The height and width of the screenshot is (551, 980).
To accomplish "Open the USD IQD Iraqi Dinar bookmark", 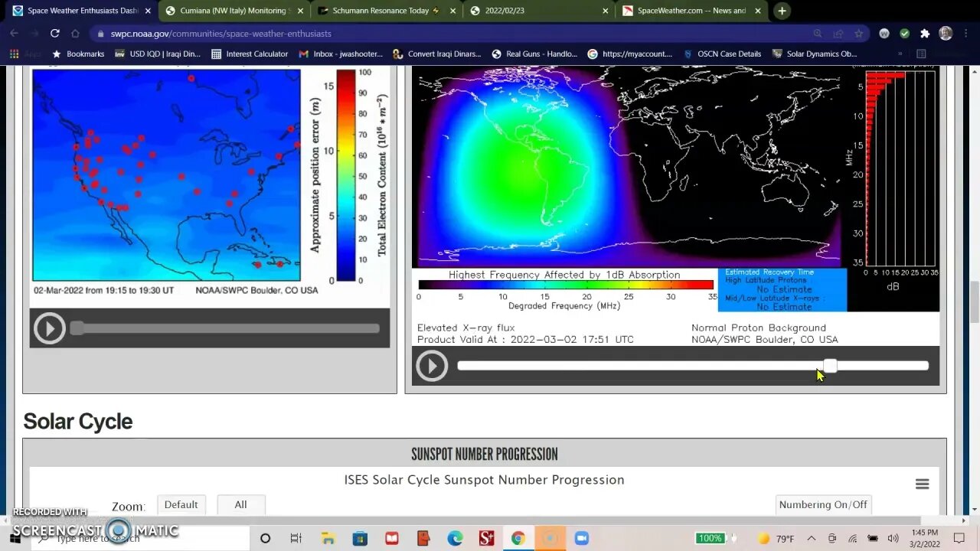I will pyautogui.click(x=158, y=54).
